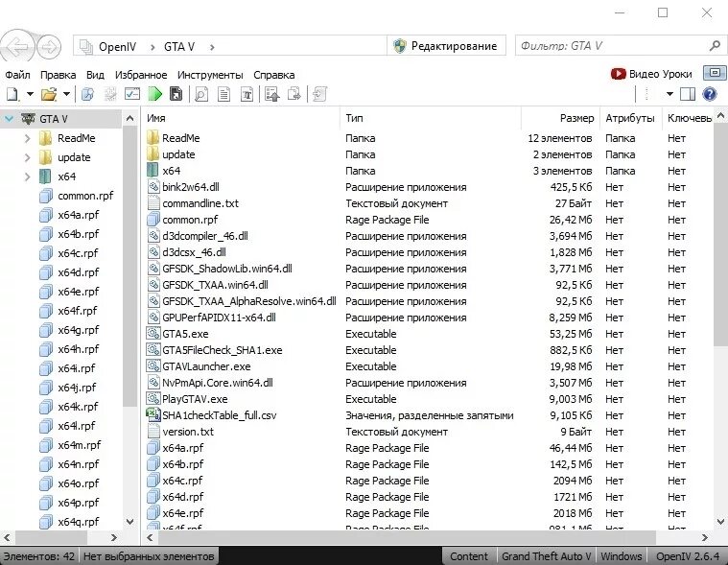728x565 pixels.
Task: Open the Файл menu
Action: click(x=17, y=75)
